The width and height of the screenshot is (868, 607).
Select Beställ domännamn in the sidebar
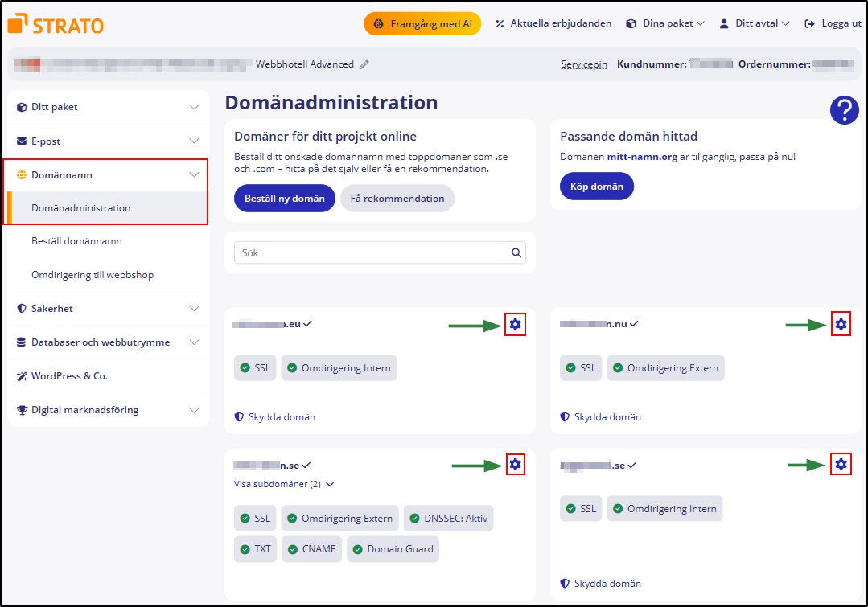point(76,241)
